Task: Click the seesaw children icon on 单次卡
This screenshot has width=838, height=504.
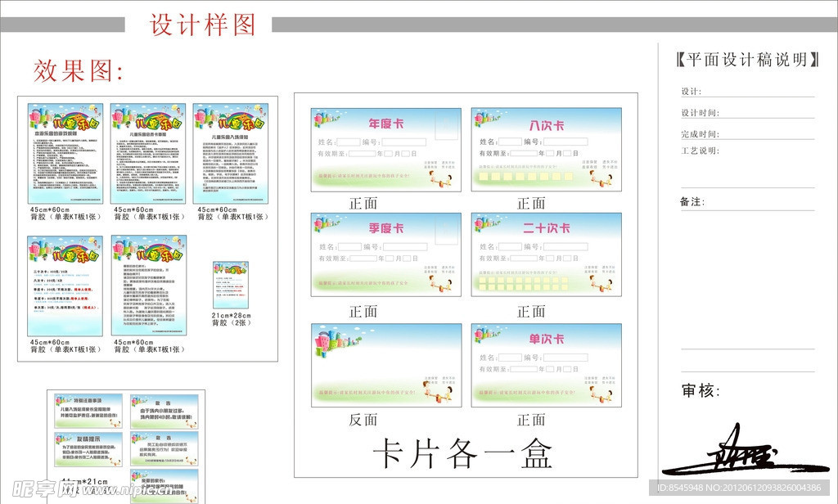Action: click(x=601, y=394)
